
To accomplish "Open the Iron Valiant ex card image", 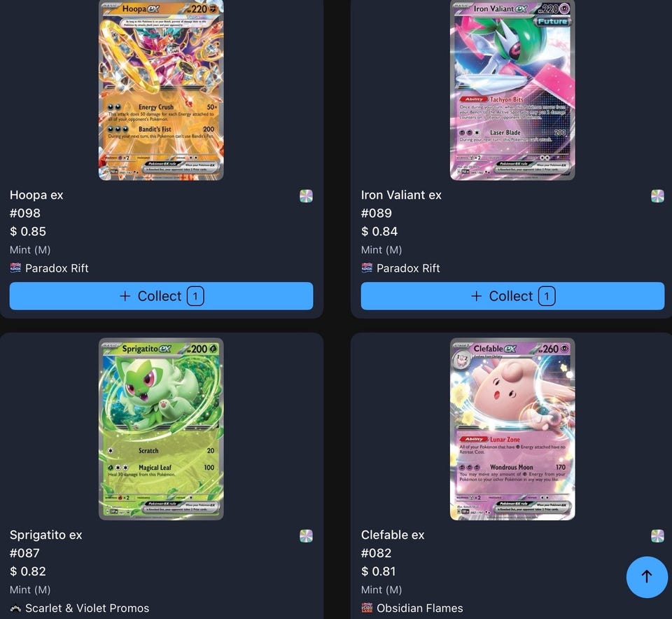I will pos(512,90).
